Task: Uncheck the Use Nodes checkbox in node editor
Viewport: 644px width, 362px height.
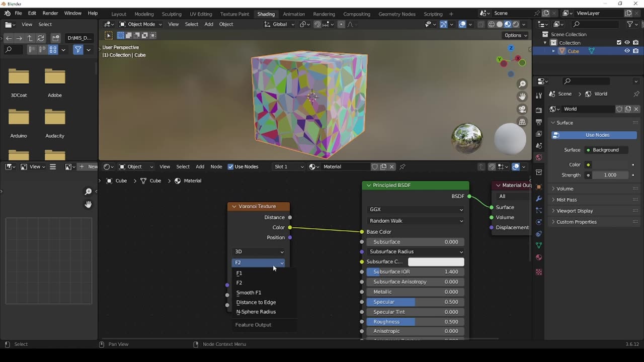Action: point(230,167)
